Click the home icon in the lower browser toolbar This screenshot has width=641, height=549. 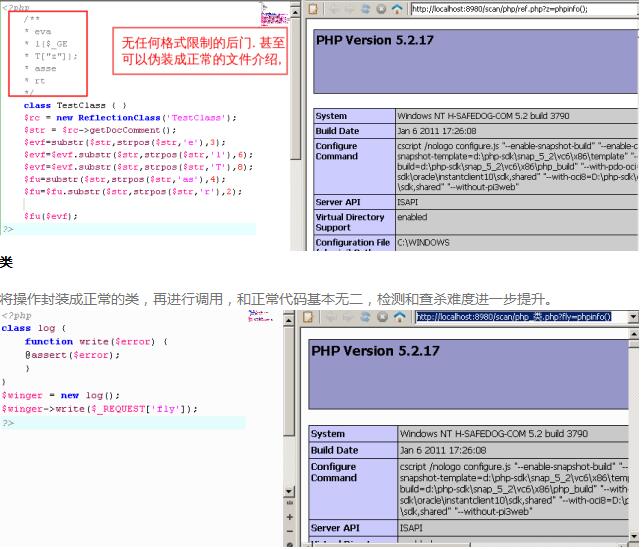point(399,317)
